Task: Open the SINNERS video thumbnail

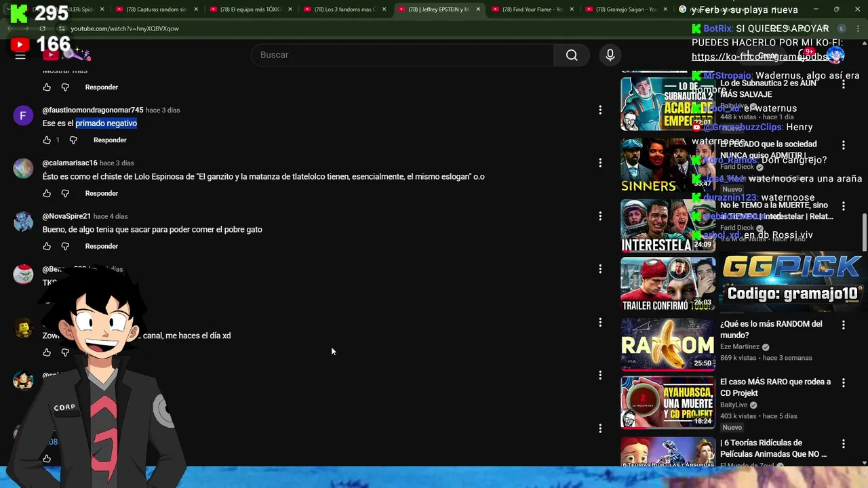Action: (668, 165)
